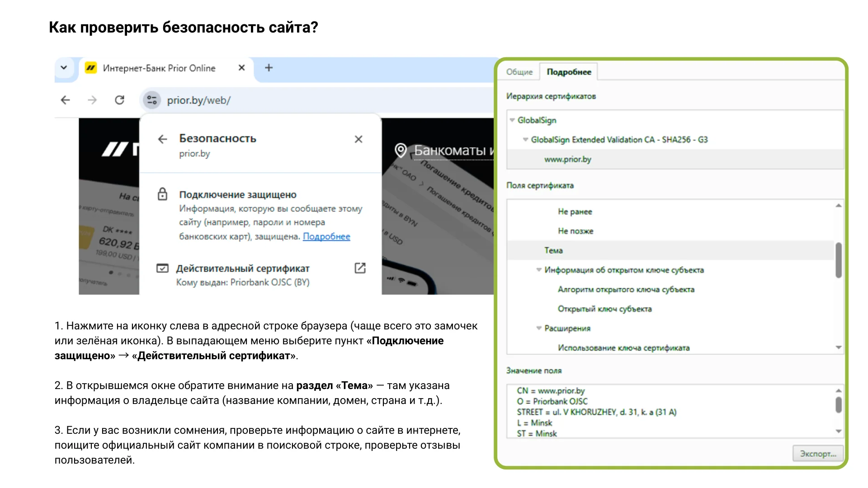Collapse Информация об открытом ключе субъекта
Viewport: 868px width, 488px height.
tap(538, 270)
